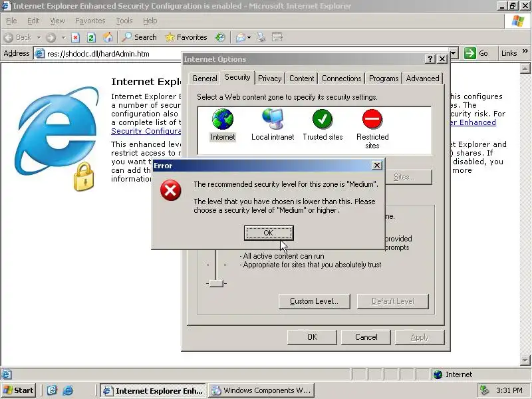This screenshot has height=399, width=532.
Task: Click the Back toolbar button
Action: pos(18,37)
